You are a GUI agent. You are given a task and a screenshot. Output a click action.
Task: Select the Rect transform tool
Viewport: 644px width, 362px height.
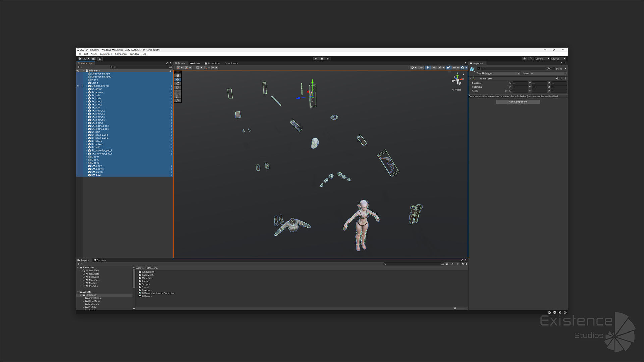click(x=178, y=92)
